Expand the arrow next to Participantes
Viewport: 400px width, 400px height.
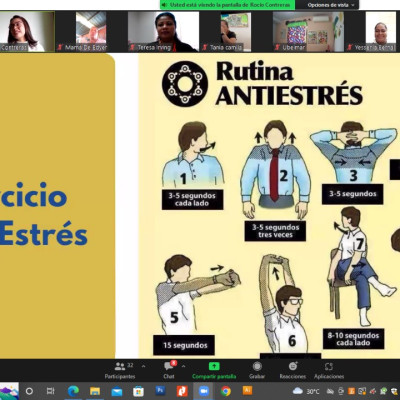[144, 366]
